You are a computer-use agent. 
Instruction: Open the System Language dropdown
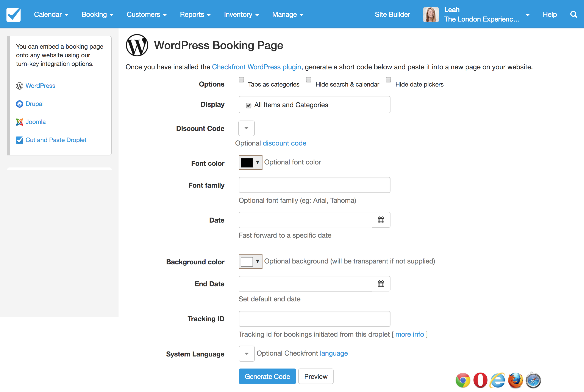pos(247,353)
